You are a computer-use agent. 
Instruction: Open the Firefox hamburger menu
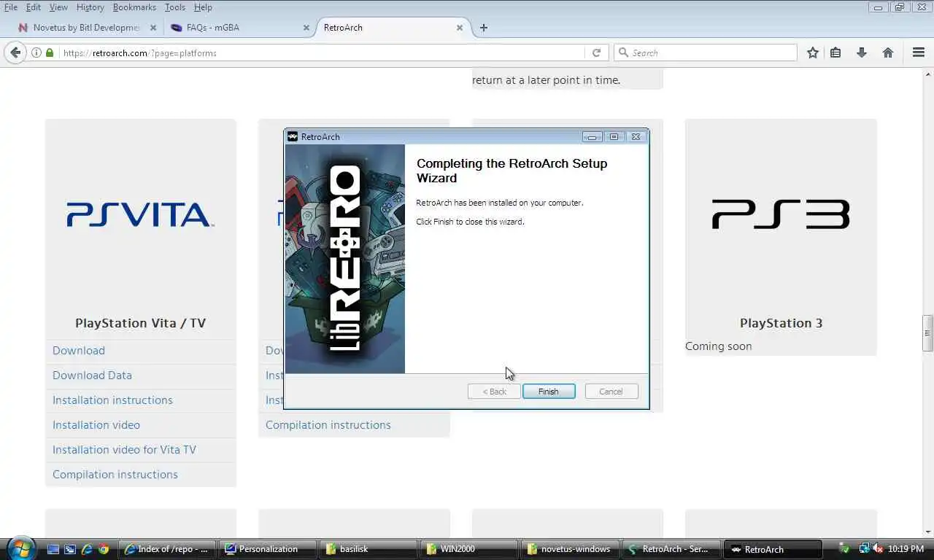pyautogui.click(x=919, y=52)
